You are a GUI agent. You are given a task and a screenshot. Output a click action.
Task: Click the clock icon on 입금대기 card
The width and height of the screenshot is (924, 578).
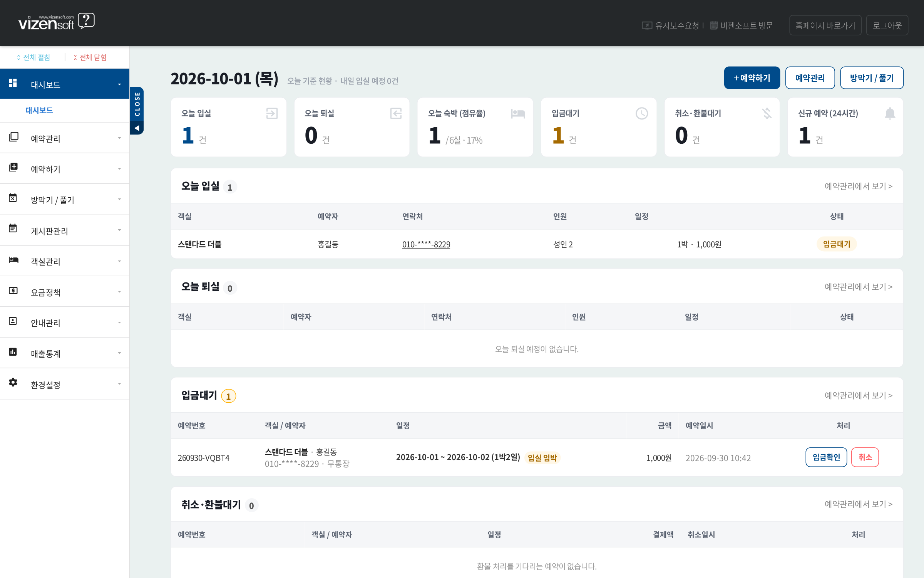coord(642,113)
